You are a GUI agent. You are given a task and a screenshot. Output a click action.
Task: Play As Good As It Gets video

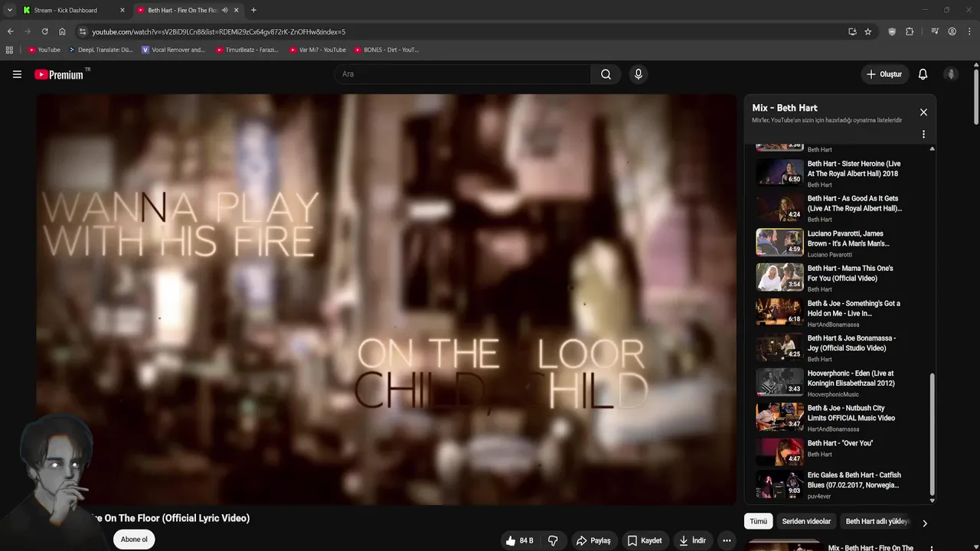pyautogui.click(x=838, y=208)
